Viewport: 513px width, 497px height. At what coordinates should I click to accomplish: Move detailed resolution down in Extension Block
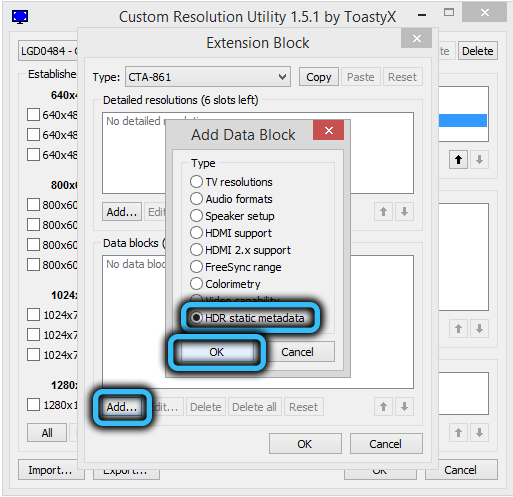(x=404, y=212)
